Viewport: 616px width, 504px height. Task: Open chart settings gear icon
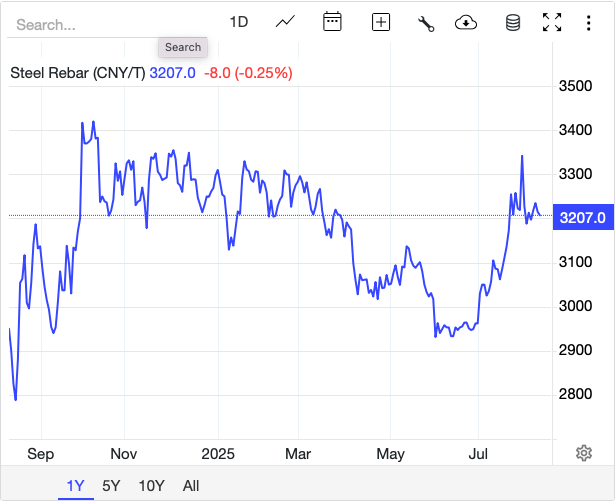click(x=584, y=453)
